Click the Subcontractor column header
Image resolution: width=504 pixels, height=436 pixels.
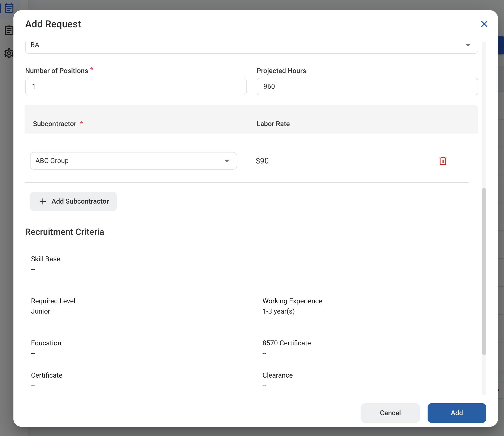click(55, 124)
